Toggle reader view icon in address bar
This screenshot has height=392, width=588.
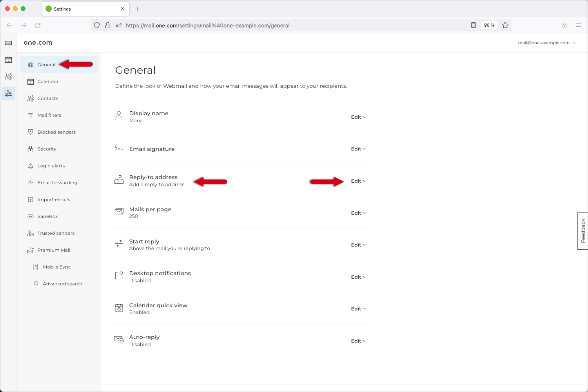pos(474,25)
